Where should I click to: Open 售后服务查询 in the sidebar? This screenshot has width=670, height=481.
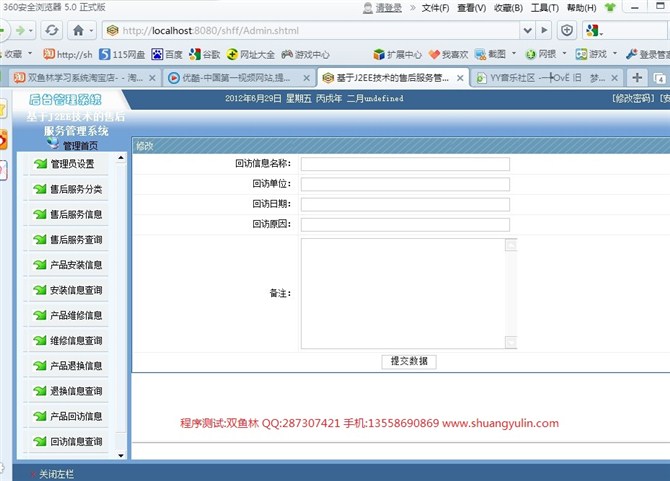tap(76, 240)
